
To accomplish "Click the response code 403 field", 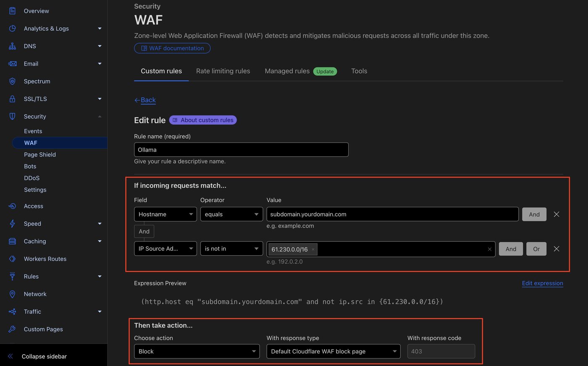I will pyautogui.click(x=441, y=351).
